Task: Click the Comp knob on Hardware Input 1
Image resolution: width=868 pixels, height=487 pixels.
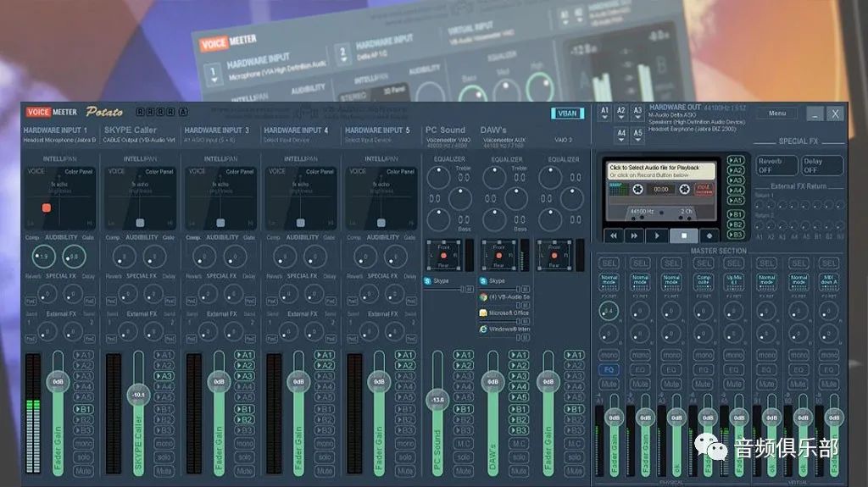Action: pyautogui.click(x=44, y=257)
